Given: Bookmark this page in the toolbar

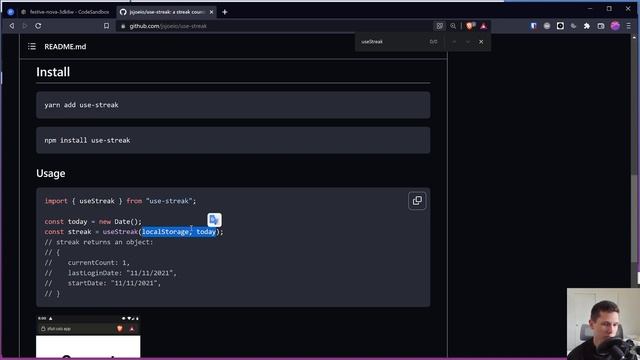Looking at the screenshot, I should pos(107,26).
